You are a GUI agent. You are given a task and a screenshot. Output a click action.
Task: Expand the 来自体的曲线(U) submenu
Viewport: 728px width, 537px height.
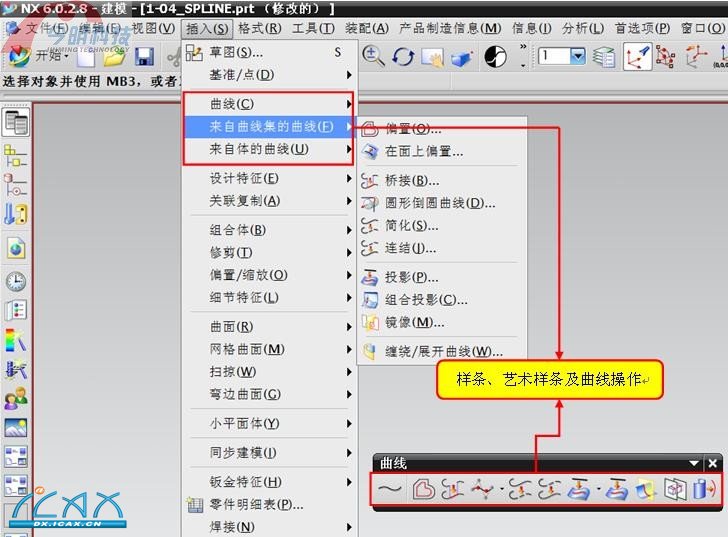pyautogui.click(x=269, y=149)
